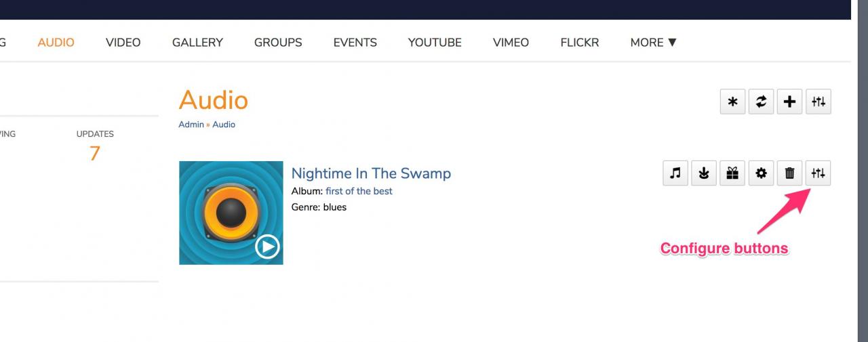Click the gift box icon for the track
868x342 pixels.
coord(732,173)
